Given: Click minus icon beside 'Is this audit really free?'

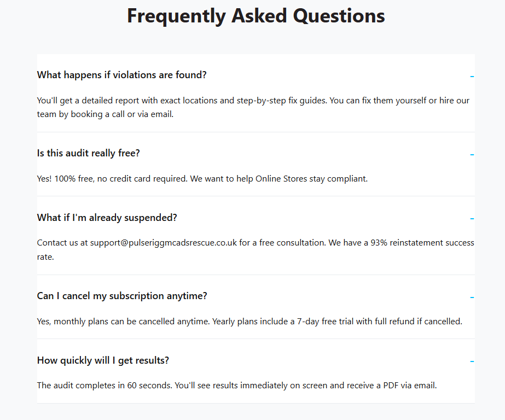Looking at the screenshot, I should tap(472, 154).
